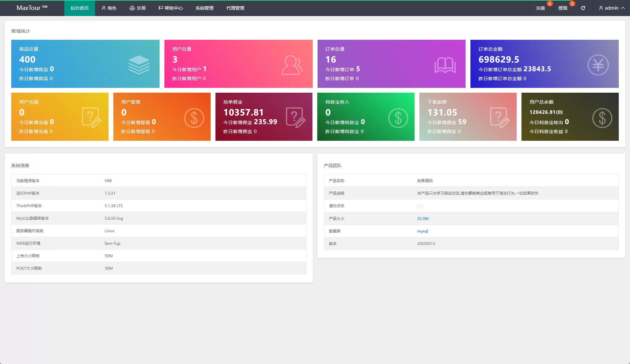
Task: Expand the admin user dropdown
Action: click(x=611, y=8)
